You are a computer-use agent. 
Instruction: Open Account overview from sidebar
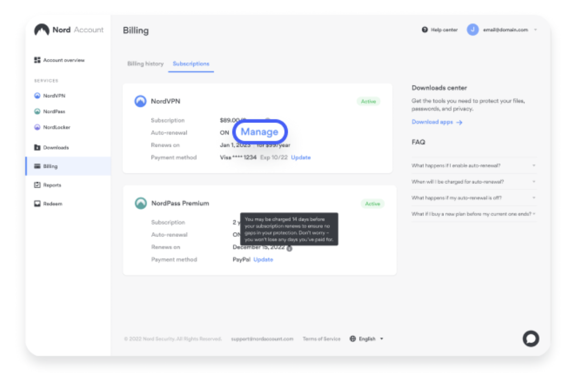(x=59, y=60)
